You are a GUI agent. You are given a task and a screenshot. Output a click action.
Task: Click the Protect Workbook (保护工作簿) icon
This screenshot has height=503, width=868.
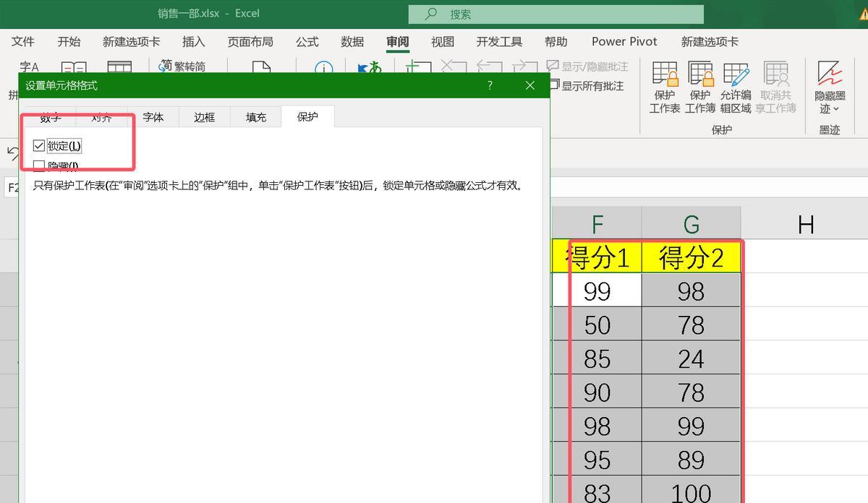pyautogui.click(x=700, y=87)
